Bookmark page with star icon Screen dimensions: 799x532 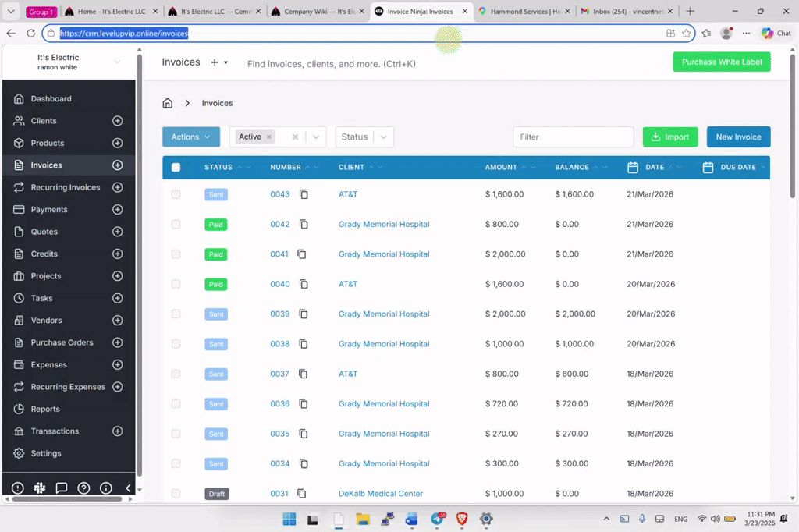click(687, 33)
